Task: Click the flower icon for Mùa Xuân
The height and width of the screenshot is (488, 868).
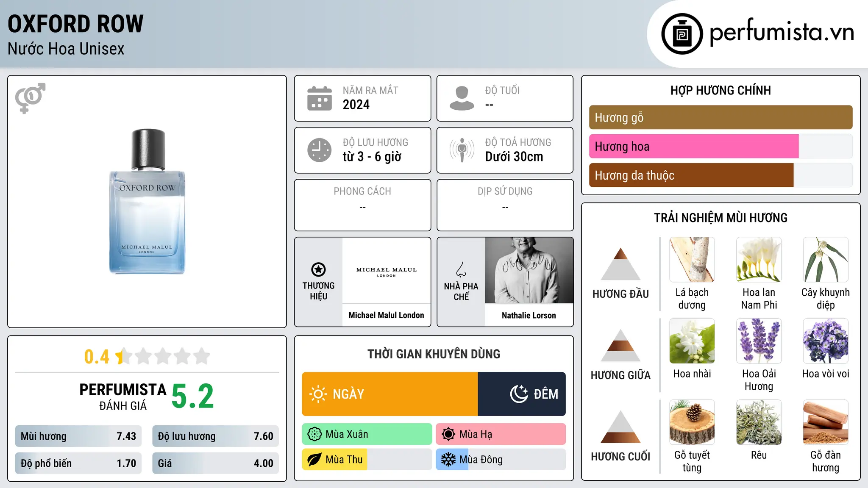Action: pyautogui.click(x=314, y=434)
